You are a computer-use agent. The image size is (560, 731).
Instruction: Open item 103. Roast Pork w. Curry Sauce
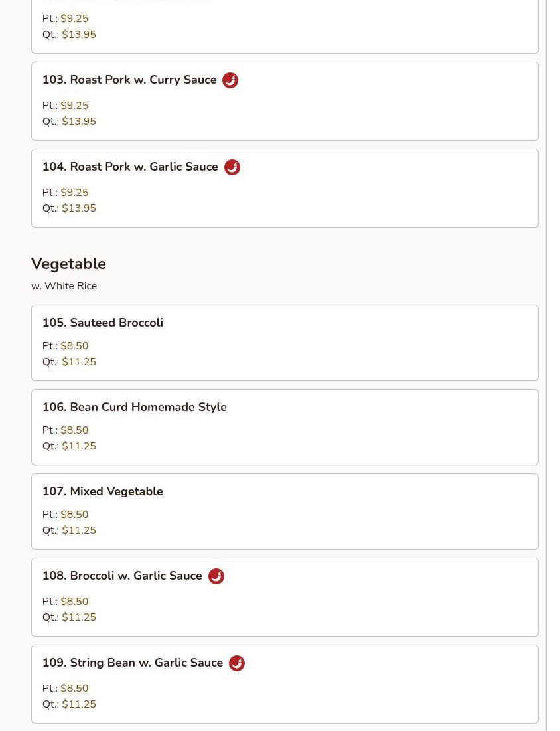(x=129, y=80)
